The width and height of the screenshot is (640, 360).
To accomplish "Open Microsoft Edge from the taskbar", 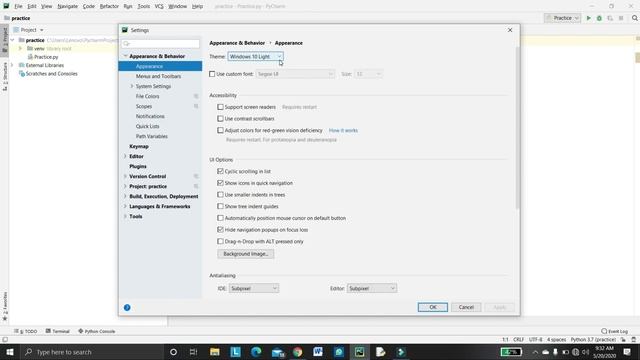I will (256, 352).
